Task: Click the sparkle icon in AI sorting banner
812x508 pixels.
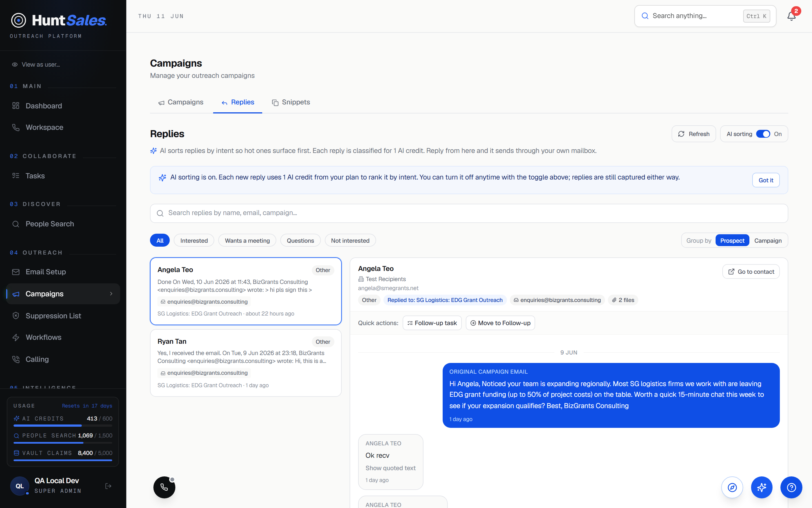Action: click(162, 178)
